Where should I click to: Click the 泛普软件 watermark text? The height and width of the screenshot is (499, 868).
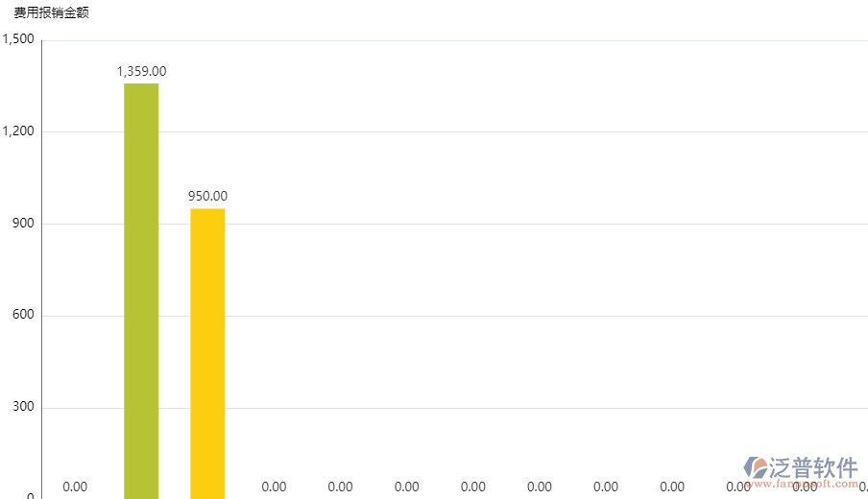[x=813, y=467]
